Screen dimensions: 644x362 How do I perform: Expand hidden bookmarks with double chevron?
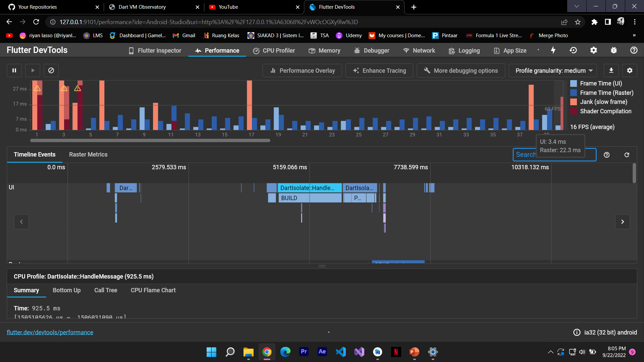point(634,36)
